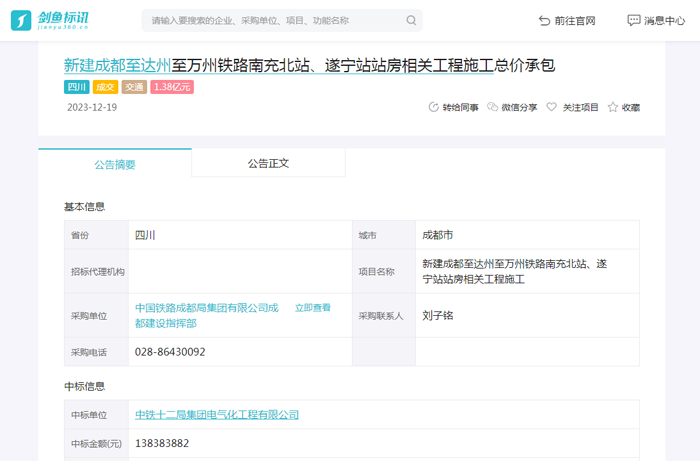Screen dimensions: 700x461
Task: Click the 关注项目 heart icon
Action: point(551,107)
